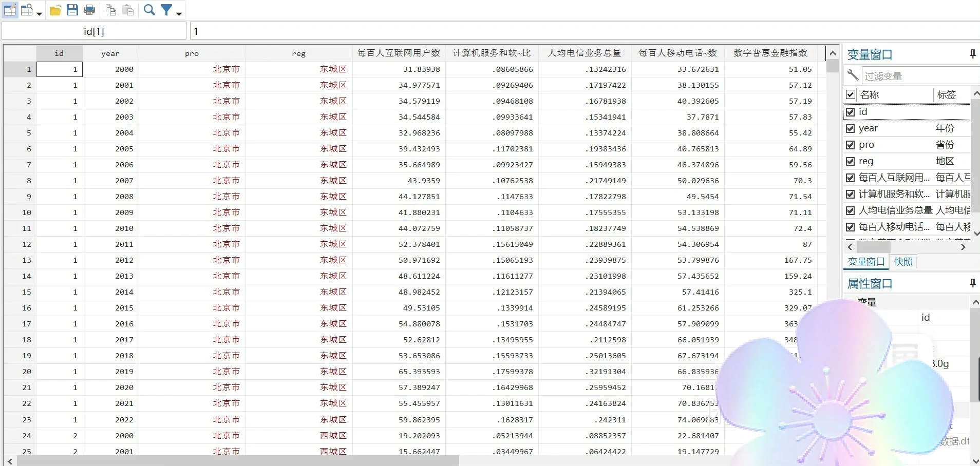Select the 计算机服务和软~比 column header
The width and height of the screenshot is (980, 466).
pyautogui.click(x=492, y=53)
